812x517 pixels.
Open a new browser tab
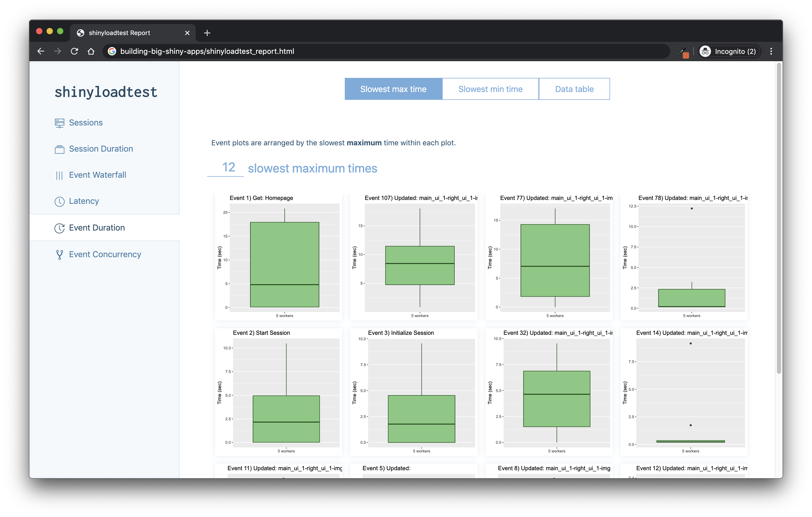coord(207,33)
